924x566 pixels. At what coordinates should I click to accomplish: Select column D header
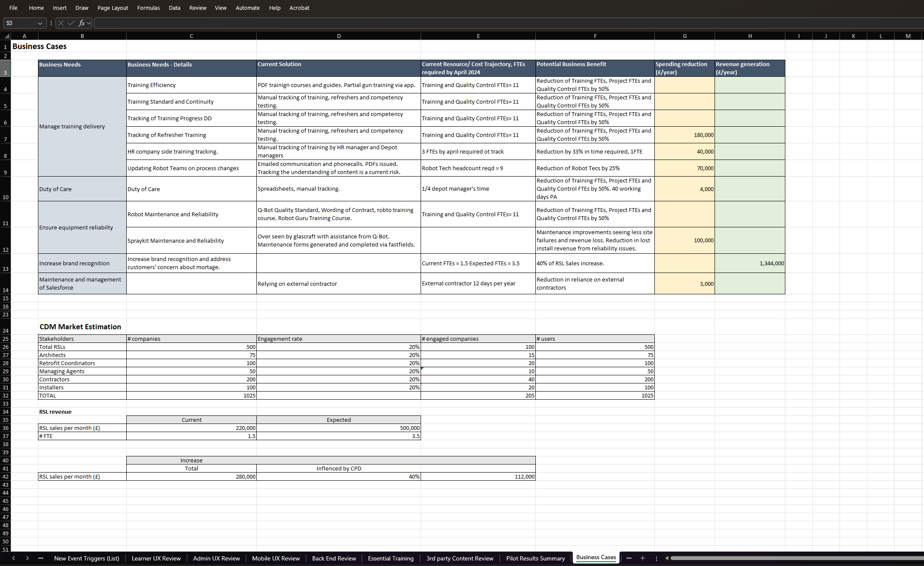pyautogui.click(x=339, y=36)
